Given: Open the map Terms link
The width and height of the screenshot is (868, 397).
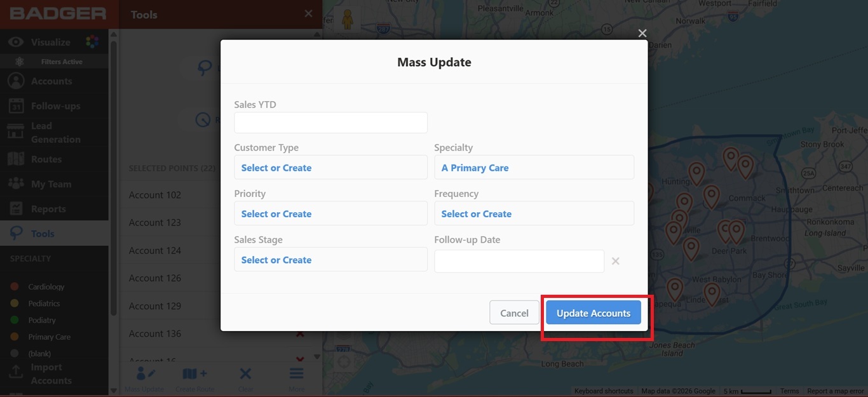Looking at the screenshot, I should click(789, 391).
